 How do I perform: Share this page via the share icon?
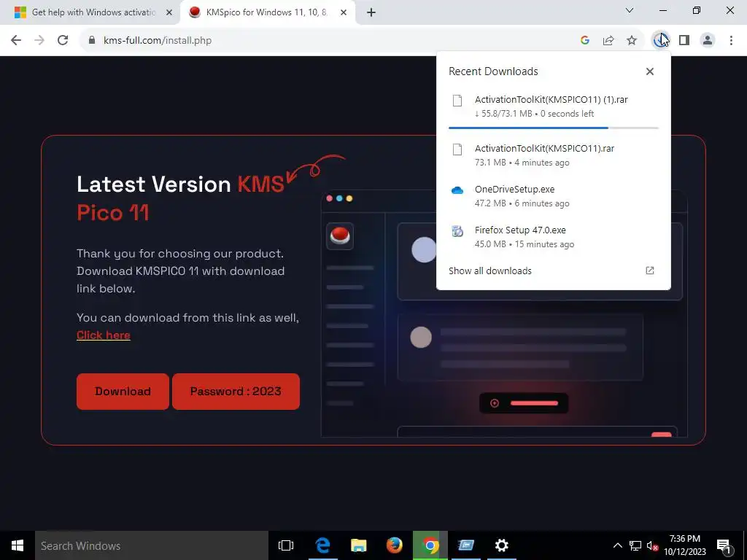(x=608, y=41)
